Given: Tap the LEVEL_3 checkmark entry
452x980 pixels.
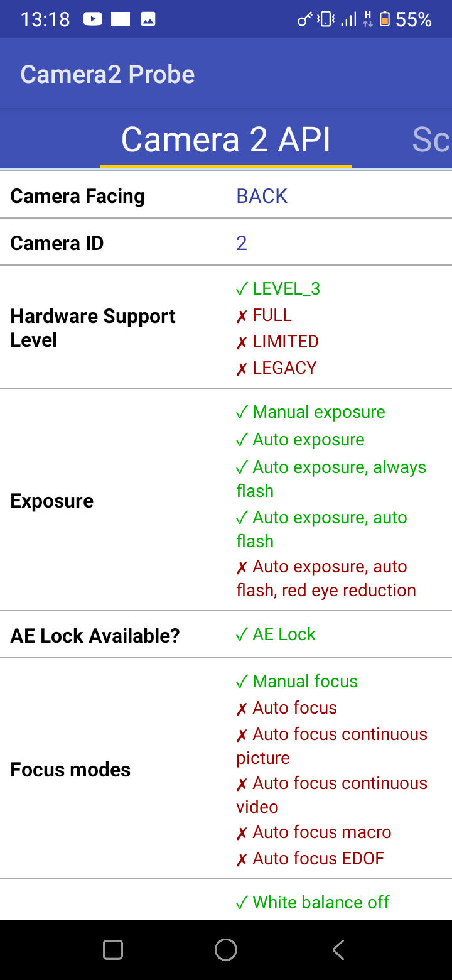Looking at the screenshot, I should tap(278, 289).
